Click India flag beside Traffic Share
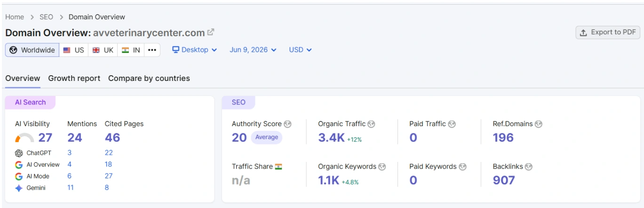This screenshot has width=644, height=208. pyautogui.click(x=278, y=167)
